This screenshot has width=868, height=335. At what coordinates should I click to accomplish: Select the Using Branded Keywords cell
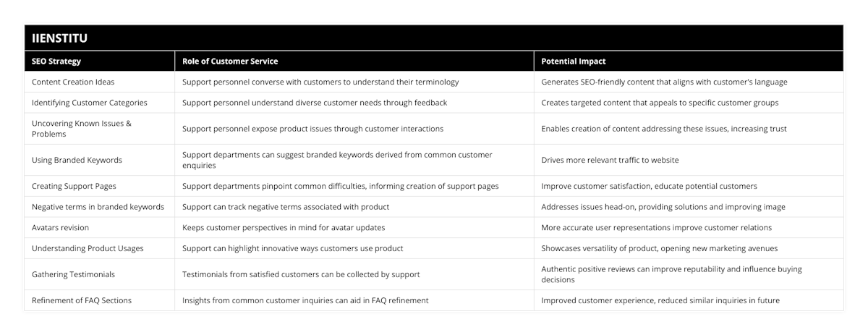77,160
